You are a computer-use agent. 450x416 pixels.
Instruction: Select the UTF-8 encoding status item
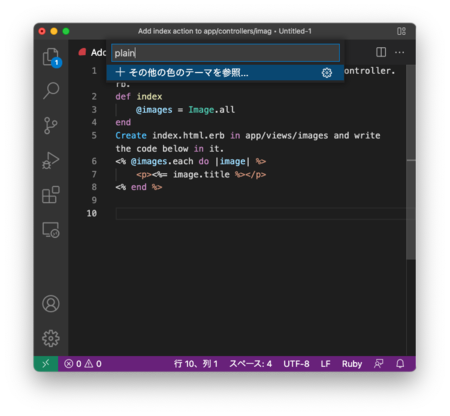(x=296, y=364)
